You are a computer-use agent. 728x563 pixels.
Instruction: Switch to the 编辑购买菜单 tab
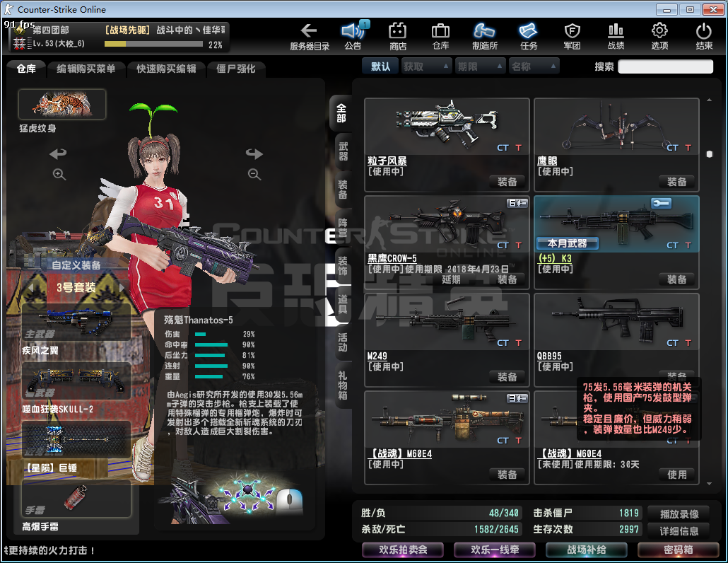tap(86, 69)
